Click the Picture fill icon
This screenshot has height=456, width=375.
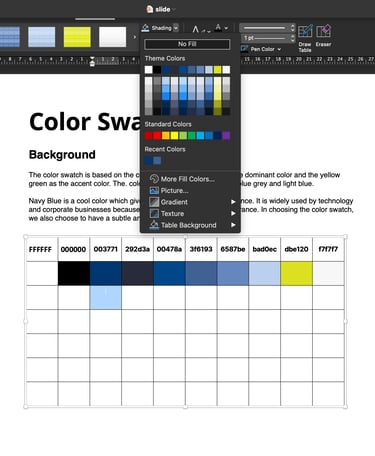coord(154,191)
